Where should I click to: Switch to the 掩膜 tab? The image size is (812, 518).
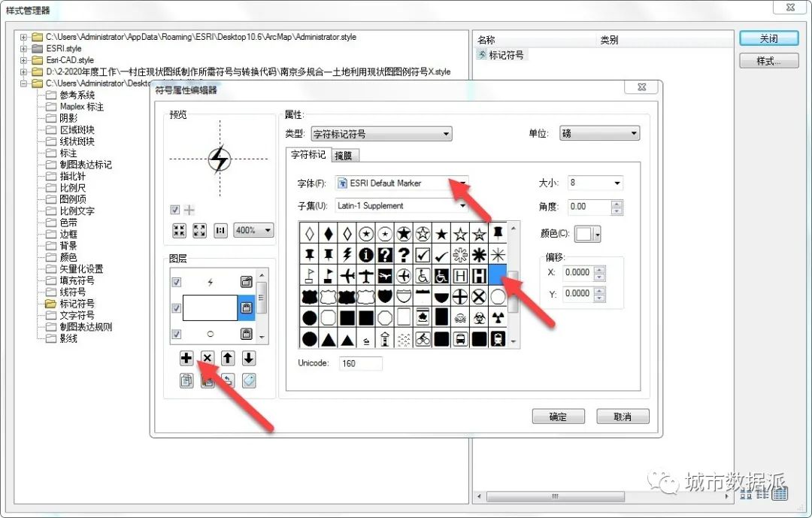[344, 156]
